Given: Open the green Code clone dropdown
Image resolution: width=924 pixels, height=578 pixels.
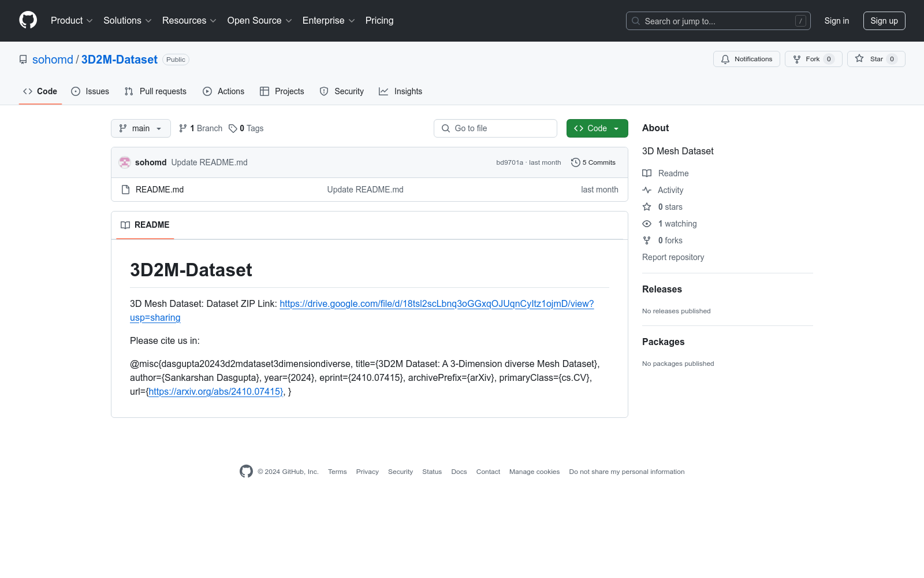Looking at the screenshot, I should [597, 128].
